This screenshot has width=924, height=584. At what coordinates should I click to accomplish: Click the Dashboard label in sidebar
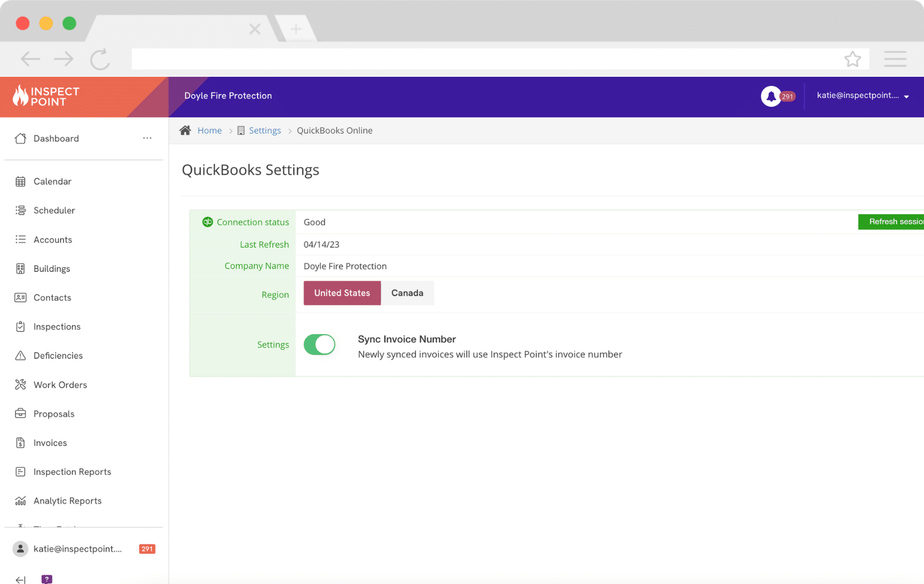56,138
